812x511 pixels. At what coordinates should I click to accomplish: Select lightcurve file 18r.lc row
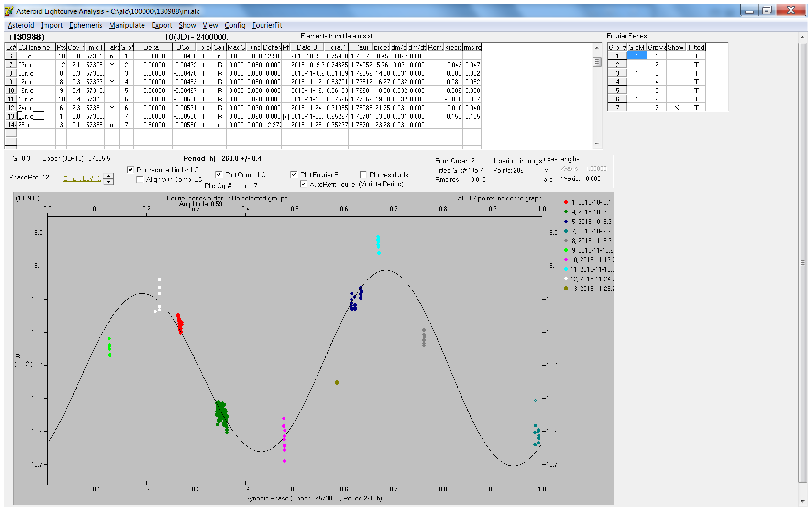tap(243, 99)
